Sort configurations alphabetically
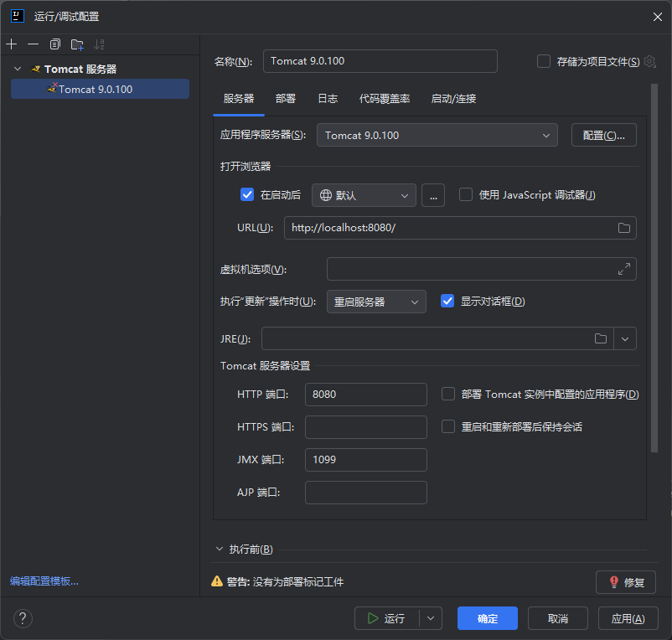The height and width of the screenshot is (640, 672). point(99,44)
